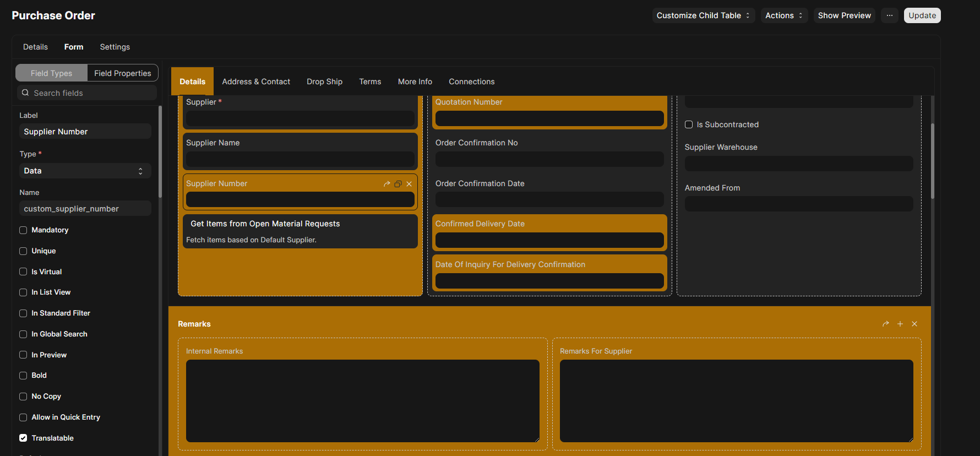Click the Amended From input field
980x456 pixels.
coord(799,204)
